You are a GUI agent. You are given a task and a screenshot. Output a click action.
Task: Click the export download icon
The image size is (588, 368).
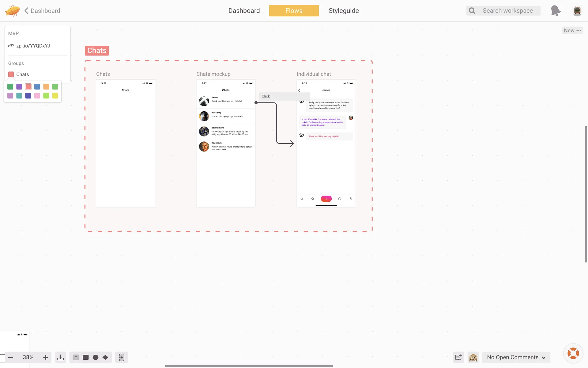(x=60, y=357)
